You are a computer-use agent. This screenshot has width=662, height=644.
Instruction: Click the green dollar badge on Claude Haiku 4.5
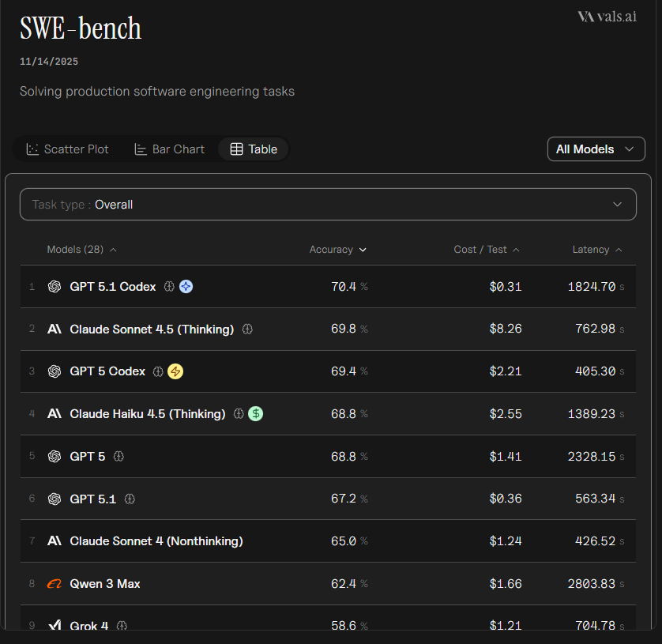pyautogui.click(x=255, y=414)
